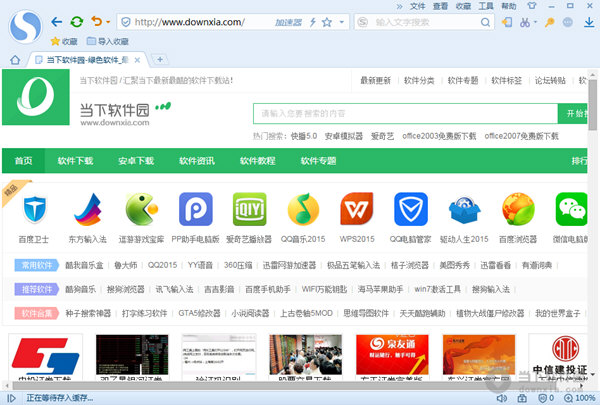Click the QQ电脑管家 app icon
Image resolution: width=600 pixels, height=405 pixels.
411,209
